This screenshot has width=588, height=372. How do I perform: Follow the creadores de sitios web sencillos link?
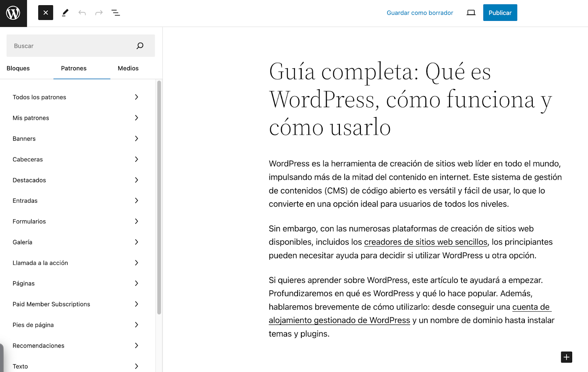click(x=426, y=242)
